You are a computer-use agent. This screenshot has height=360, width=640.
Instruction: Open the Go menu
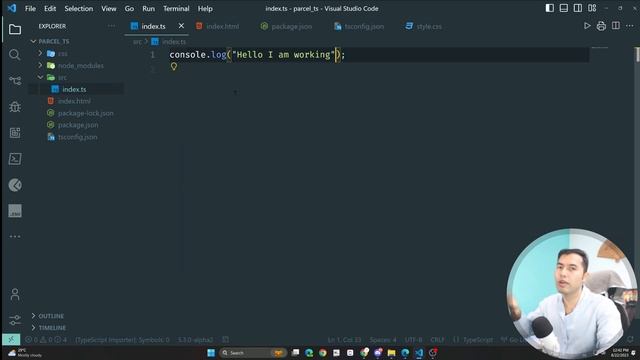click(x=129, y=8)
